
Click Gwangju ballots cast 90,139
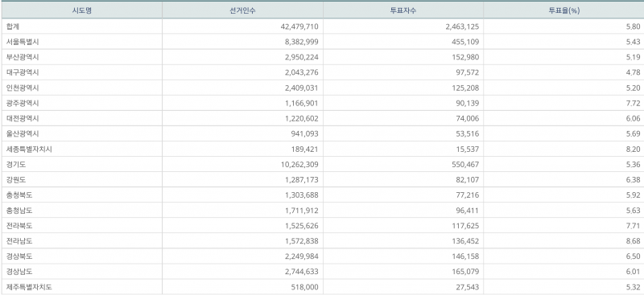pos(468,103)
